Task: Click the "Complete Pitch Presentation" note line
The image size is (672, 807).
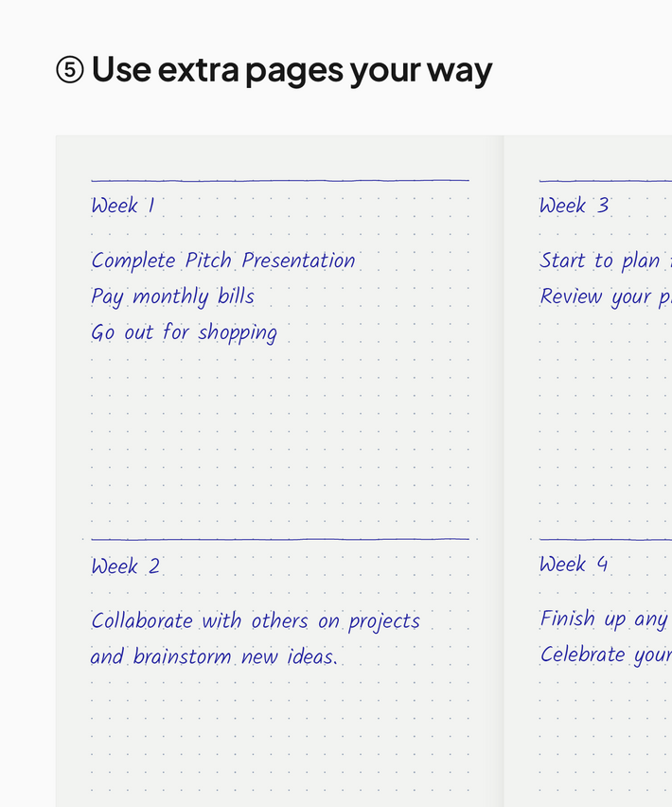Action: (x=223, y=260)
